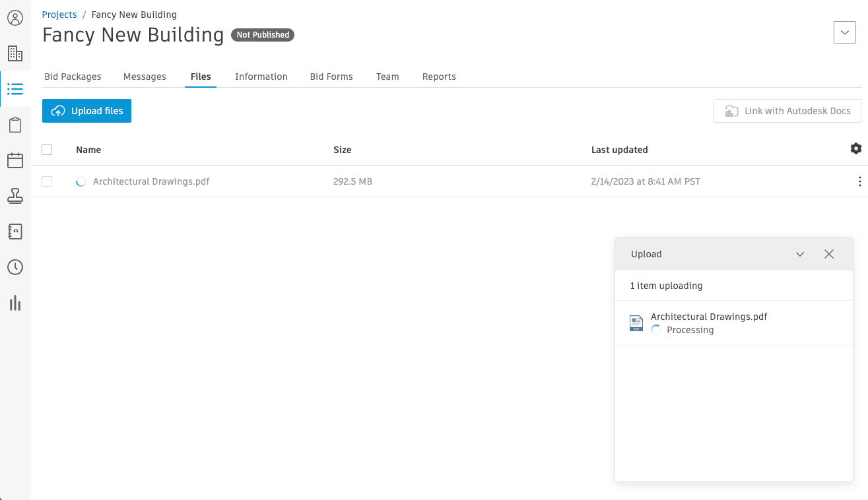Click the Name column header
Viewport: 868px width, 500px height.
88,150
